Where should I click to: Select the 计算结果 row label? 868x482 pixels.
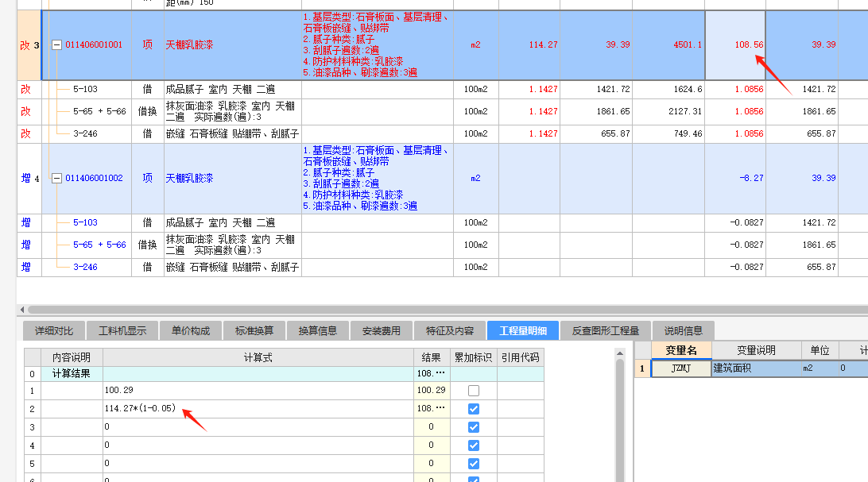tap(72, 374)
